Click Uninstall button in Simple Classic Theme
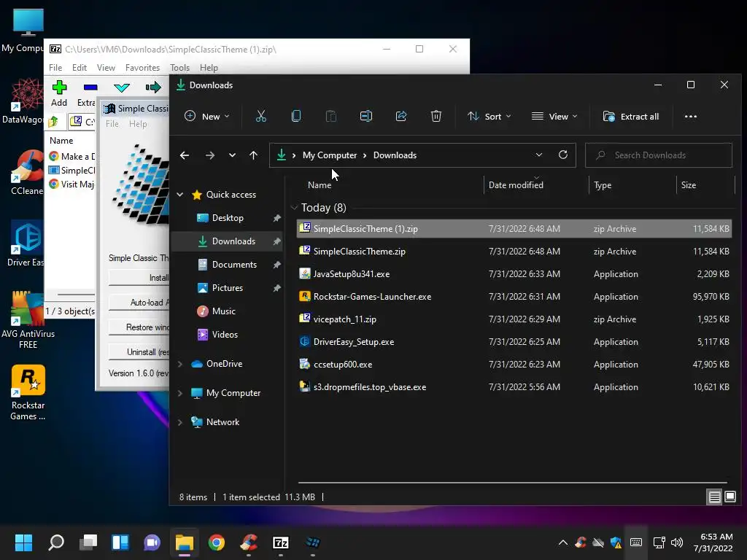The width and height of the screenshot is (747, 560). [x=139, y=352]
